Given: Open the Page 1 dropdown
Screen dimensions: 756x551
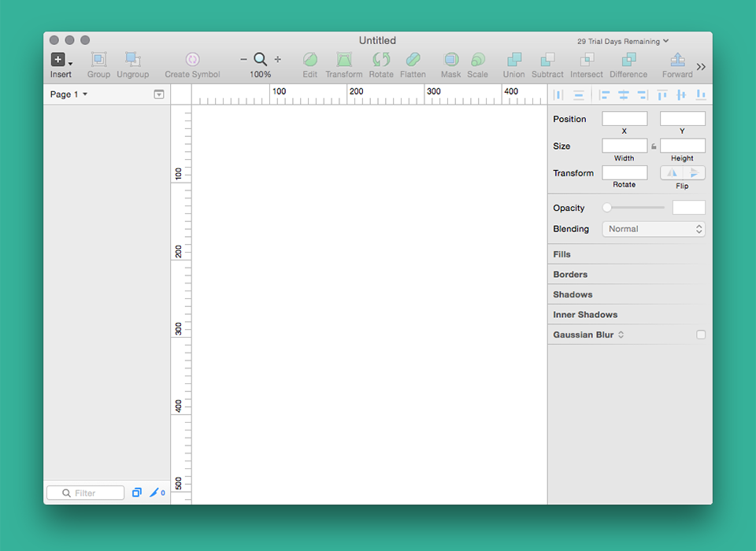Looking at the screenshot, I should (69, 94).
